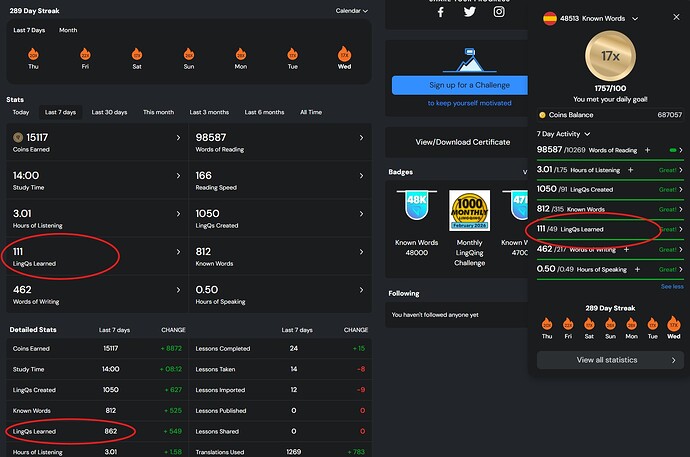Click Wednesday's flame in side panel streak

click(x=674, y=324)
